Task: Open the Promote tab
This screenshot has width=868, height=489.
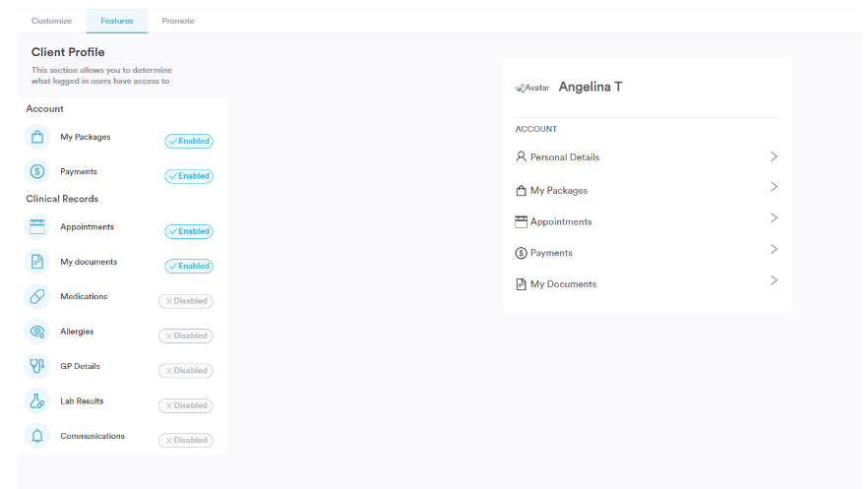Action: [x=178, y=21]
